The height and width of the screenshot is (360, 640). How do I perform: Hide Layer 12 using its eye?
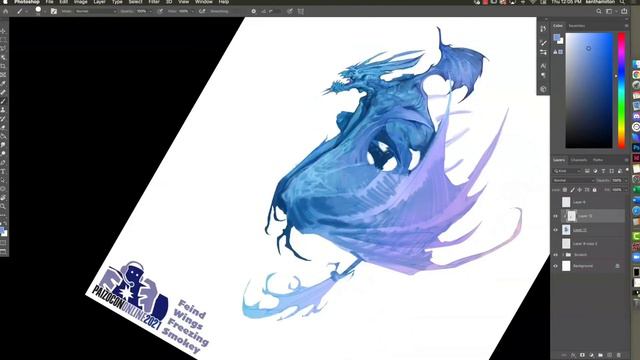[556, 230]
